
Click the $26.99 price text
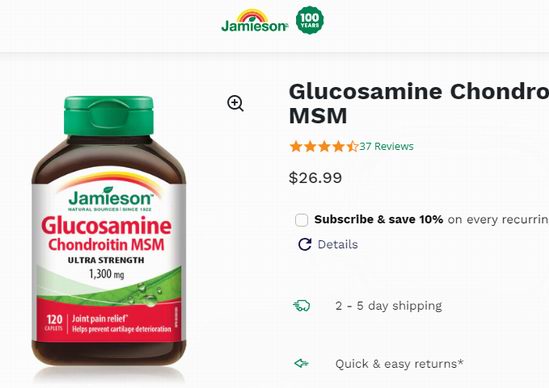coord(315,178)
